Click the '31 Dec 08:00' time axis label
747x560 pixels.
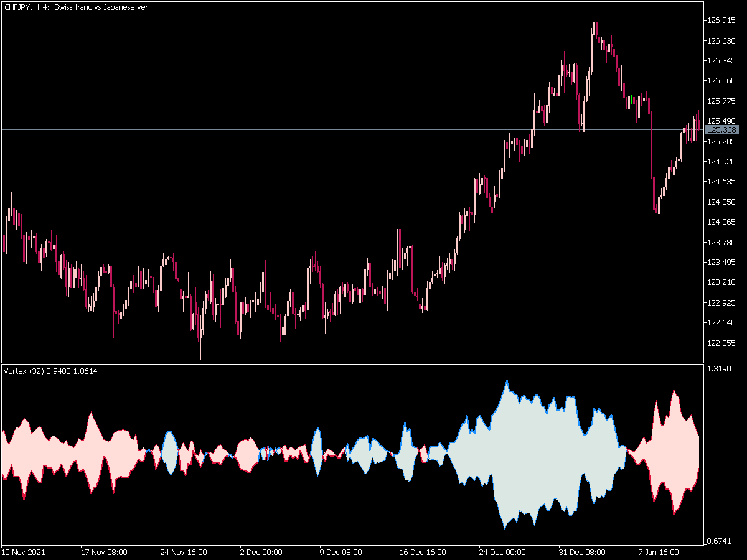pos(582,553)
